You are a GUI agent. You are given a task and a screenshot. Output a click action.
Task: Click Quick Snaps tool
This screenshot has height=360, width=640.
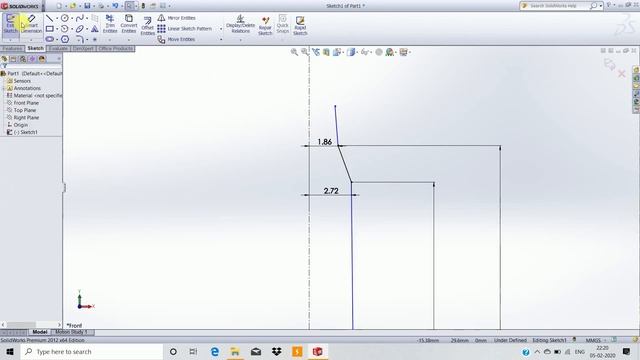tap(282, 24)
